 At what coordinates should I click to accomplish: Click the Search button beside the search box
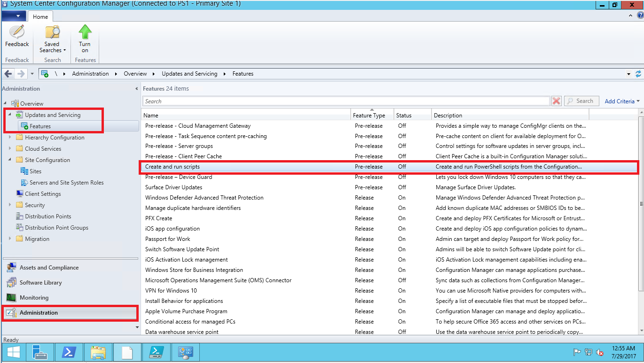(x=581, y=101)
